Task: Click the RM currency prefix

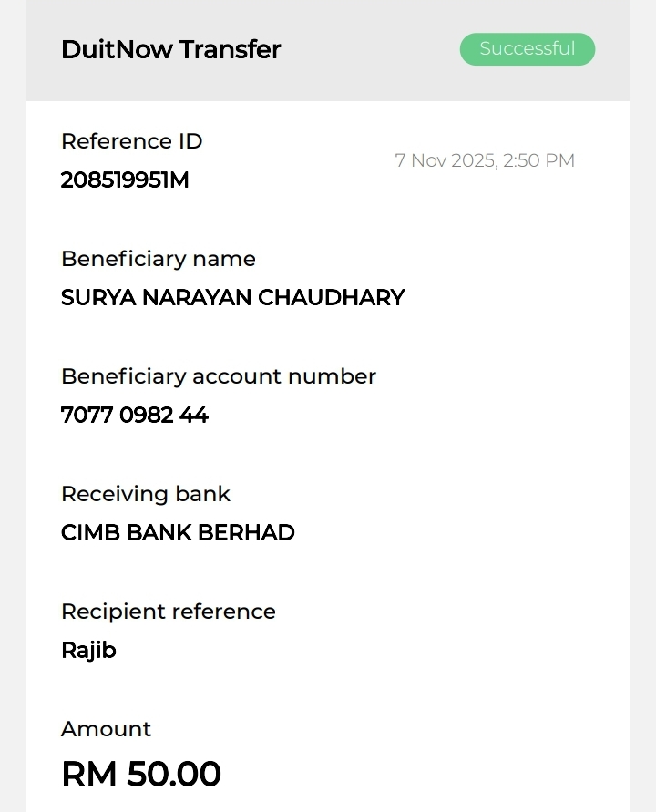Action: click(88, 775)
